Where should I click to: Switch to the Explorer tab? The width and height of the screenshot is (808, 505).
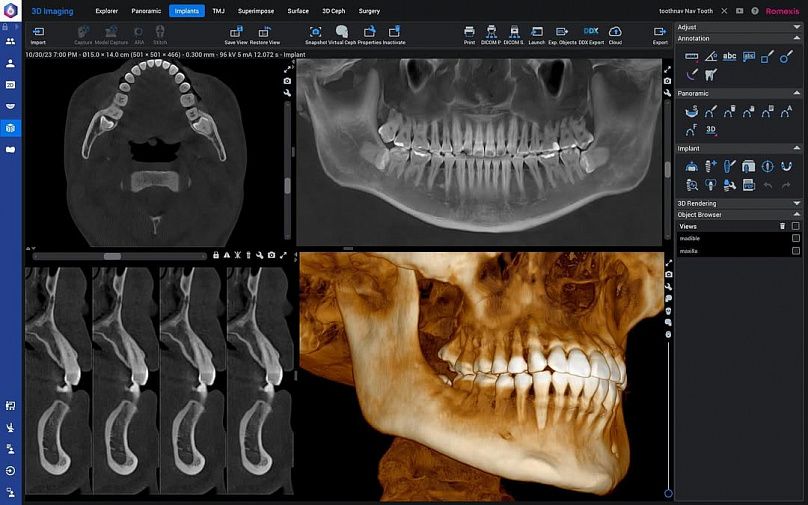[107, 11]
